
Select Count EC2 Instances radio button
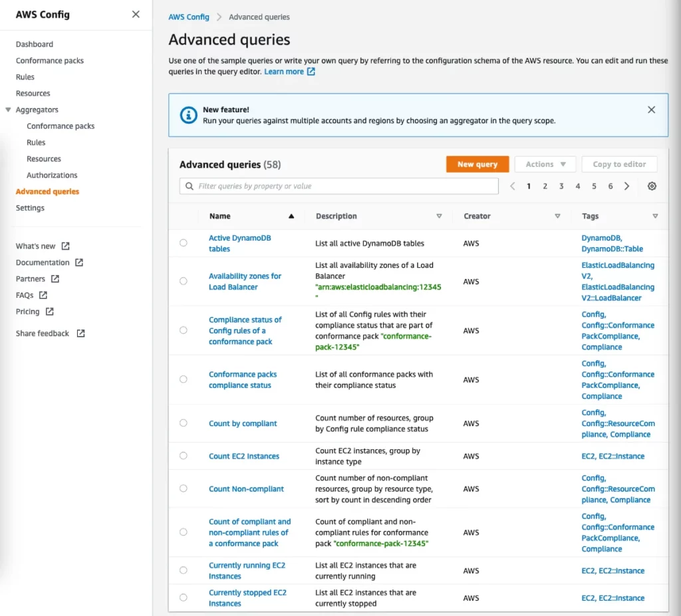pyautogui.click(x=184, y=456)
